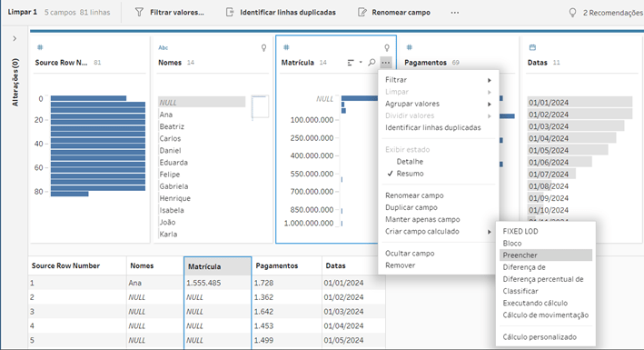Click the Filtrar valores funnel icon
This screenshot has width=644, height=350.
click(139, 13)
